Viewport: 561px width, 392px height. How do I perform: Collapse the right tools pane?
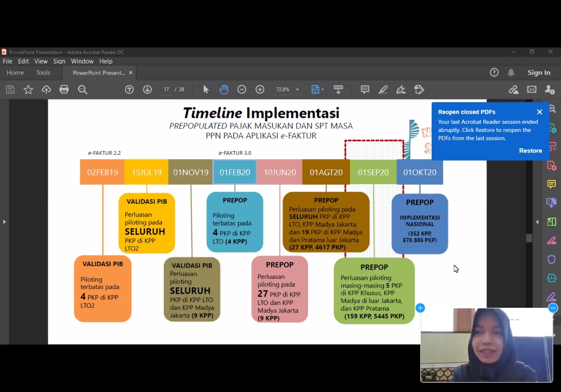[537, 222]
